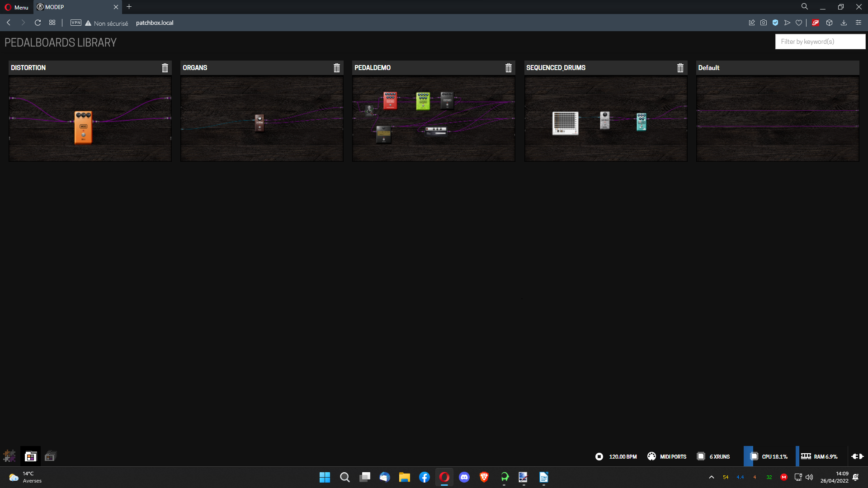Open the Opera Menu
Image resolution: width=868 pixels, height=488 pixels.
[x=17, y=7]
